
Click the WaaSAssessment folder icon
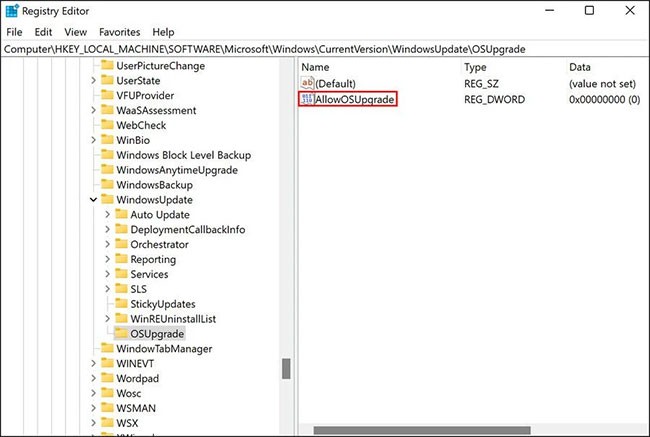point(107,110)
